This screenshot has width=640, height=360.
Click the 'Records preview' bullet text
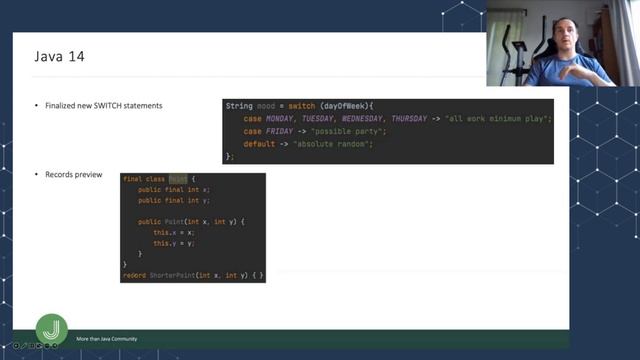pos(73,175)
